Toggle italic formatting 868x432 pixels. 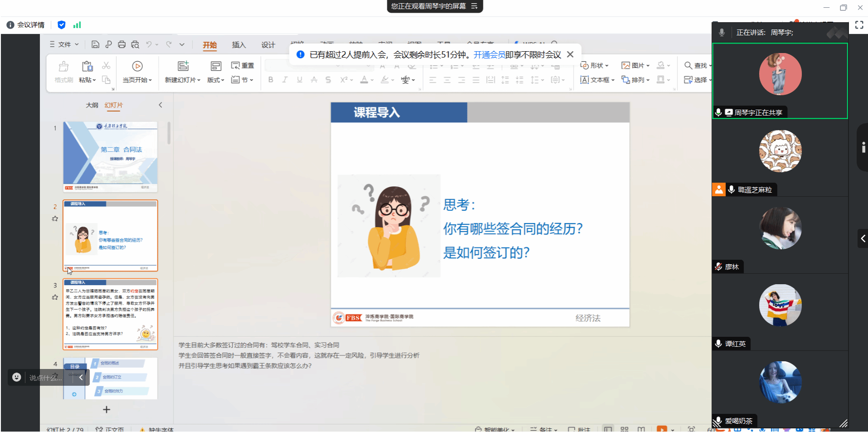285,80
